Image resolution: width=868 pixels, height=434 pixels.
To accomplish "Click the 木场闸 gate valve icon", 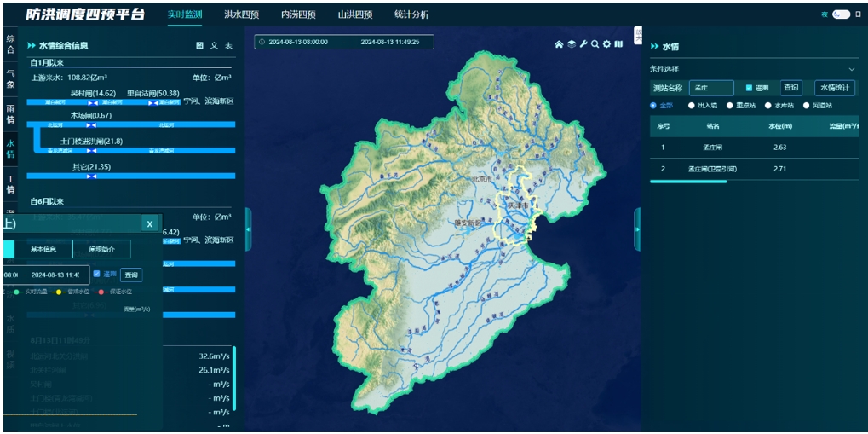I will [92, 125].
